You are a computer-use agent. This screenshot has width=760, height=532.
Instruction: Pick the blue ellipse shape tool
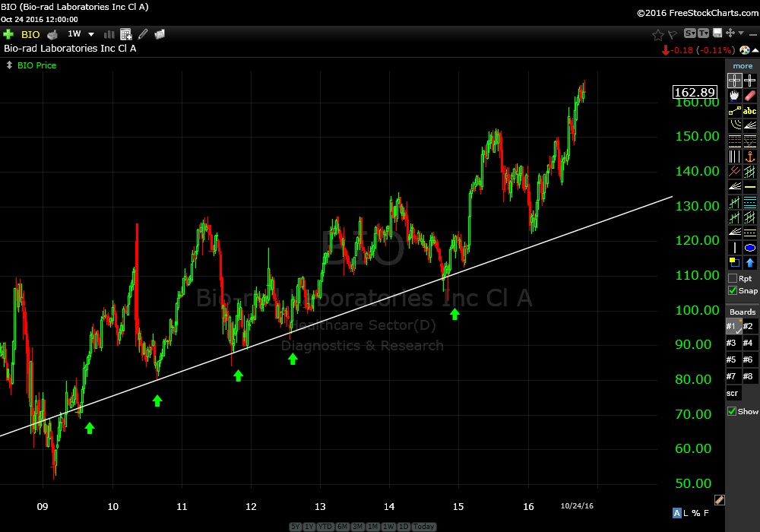750,248
